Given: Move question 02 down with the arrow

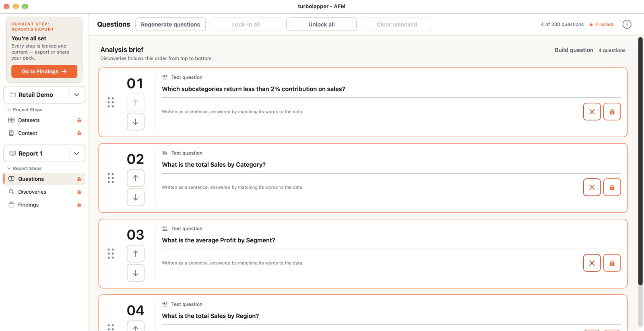Looking at the screenshot, I should point(136,197).
